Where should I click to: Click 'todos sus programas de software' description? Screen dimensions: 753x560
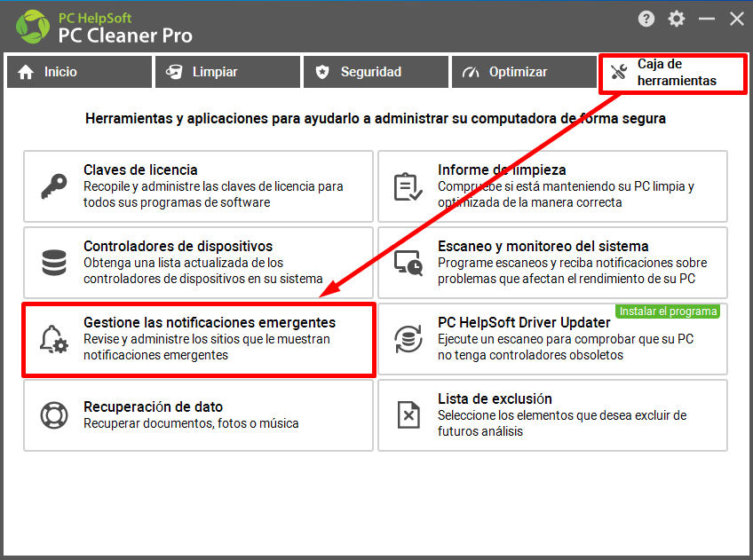[177, 202]
